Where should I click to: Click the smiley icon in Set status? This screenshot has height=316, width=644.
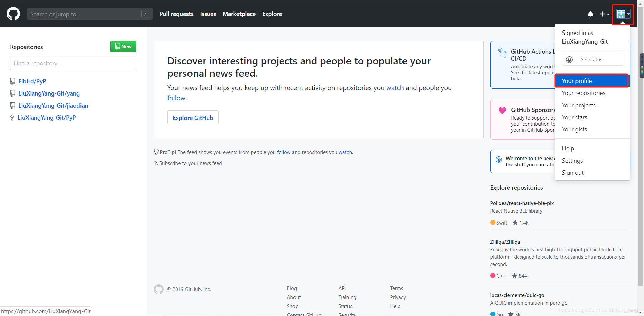coord(569,60)
